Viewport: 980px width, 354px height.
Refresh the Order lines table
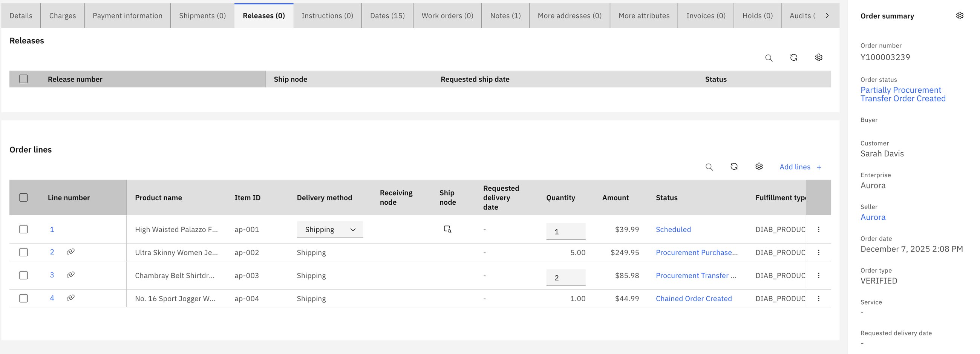[734, 166]
